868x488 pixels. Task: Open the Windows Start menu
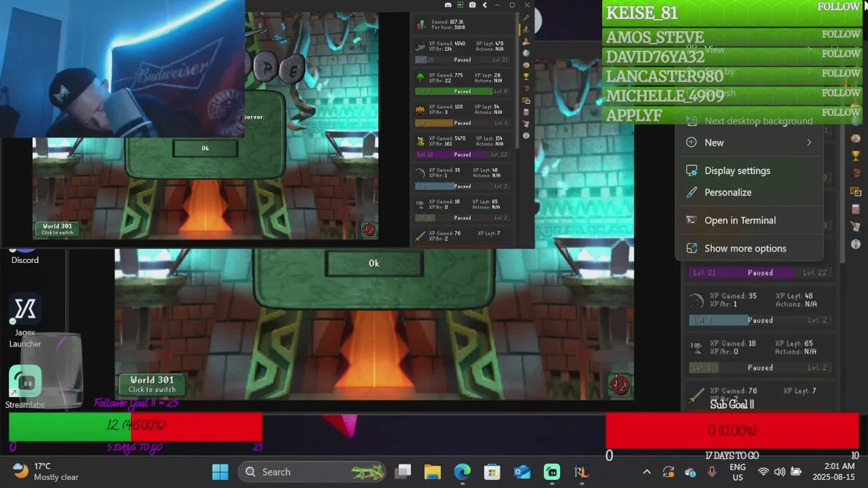[x=220, y=472]
